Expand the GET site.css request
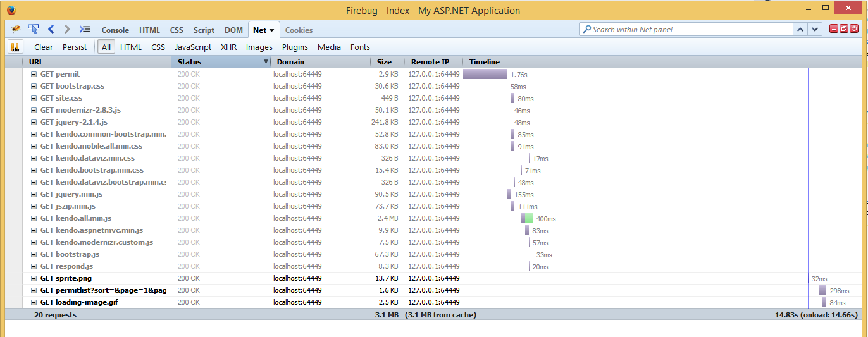Viewport: 868px width, 337px height. [34, 98]
